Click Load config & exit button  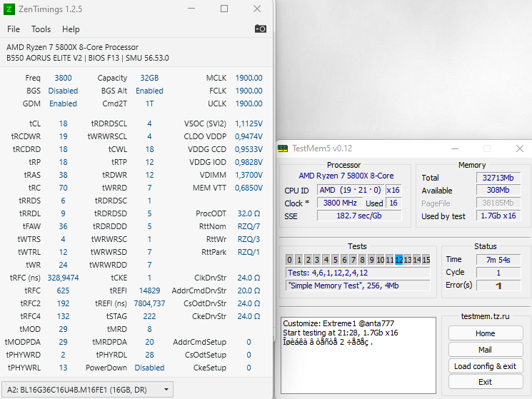486,366
